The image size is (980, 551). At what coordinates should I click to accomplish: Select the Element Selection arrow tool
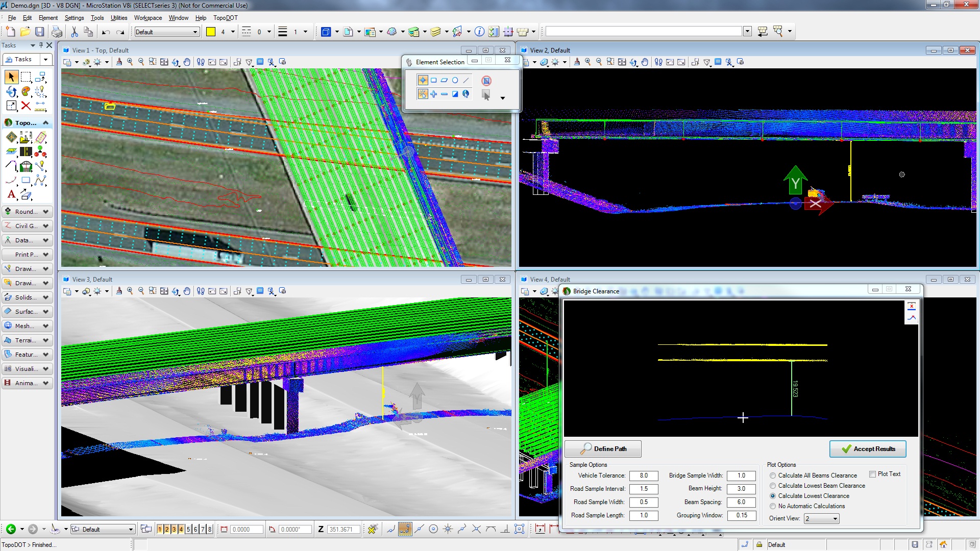(x=11, y=77)
